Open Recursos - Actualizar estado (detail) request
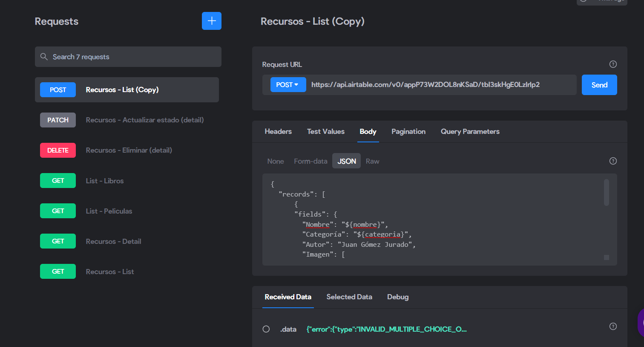644x347 pixels. point(127,120)
